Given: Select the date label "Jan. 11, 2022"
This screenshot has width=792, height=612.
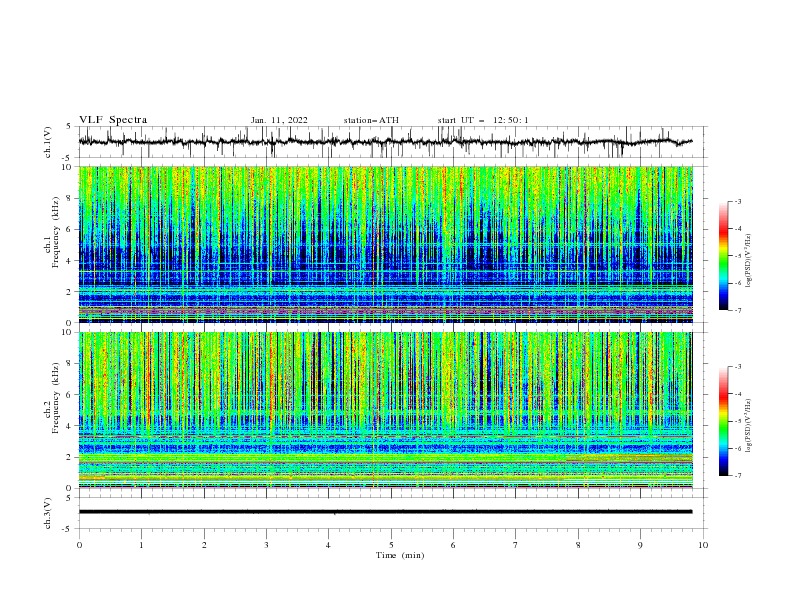Looking at the screenshot, I should tap(279, 120).
